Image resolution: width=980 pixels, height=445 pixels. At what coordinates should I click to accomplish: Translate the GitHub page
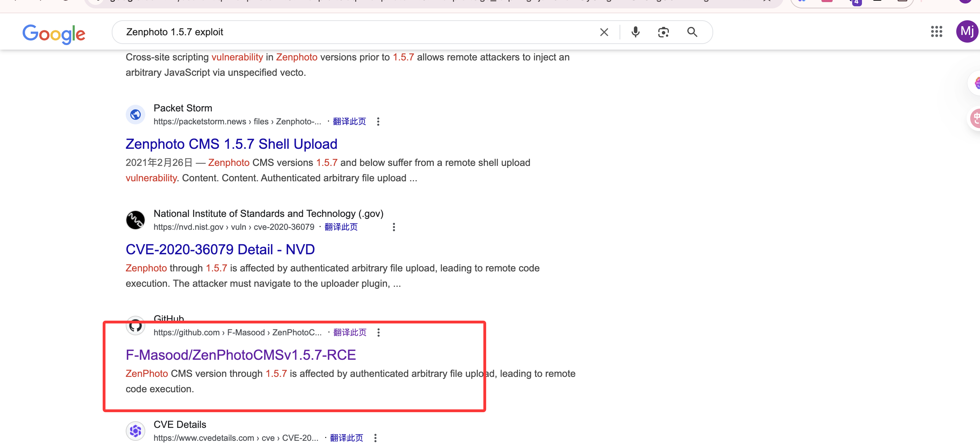350,333
